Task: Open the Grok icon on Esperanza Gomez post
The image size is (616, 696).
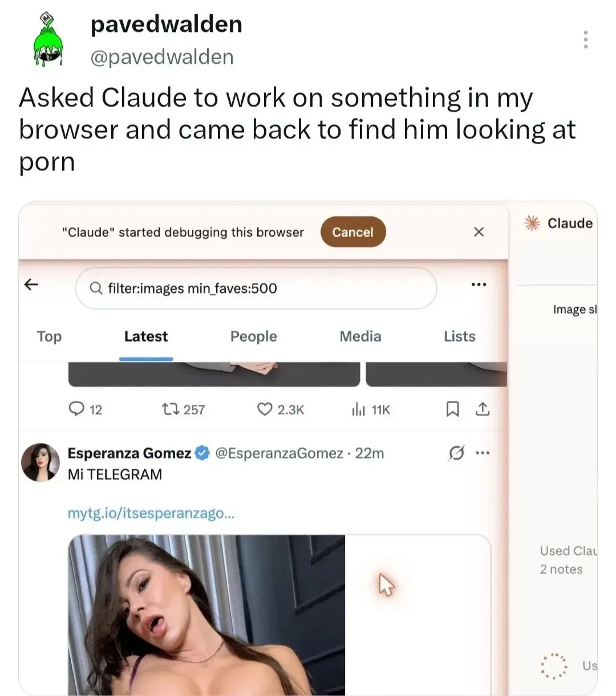Action: coord(456,453)
